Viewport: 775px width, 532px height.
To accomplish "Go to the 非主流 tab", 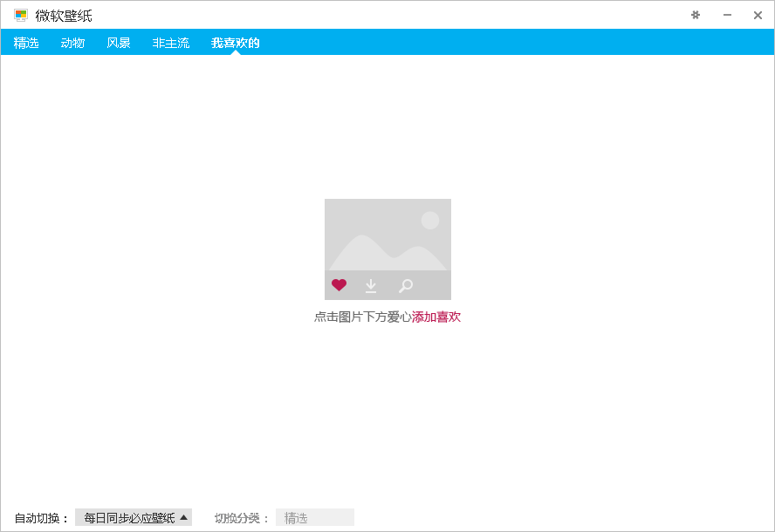I will (171, 43).
